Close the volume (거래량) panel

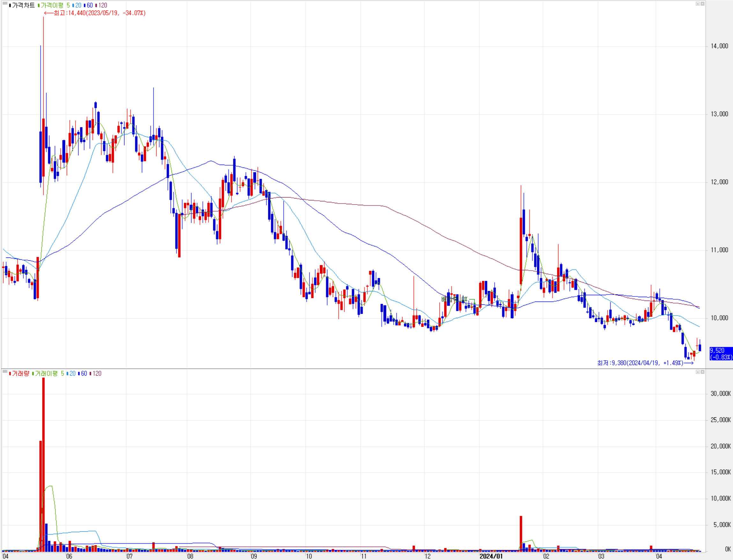(x=702, y=372)
